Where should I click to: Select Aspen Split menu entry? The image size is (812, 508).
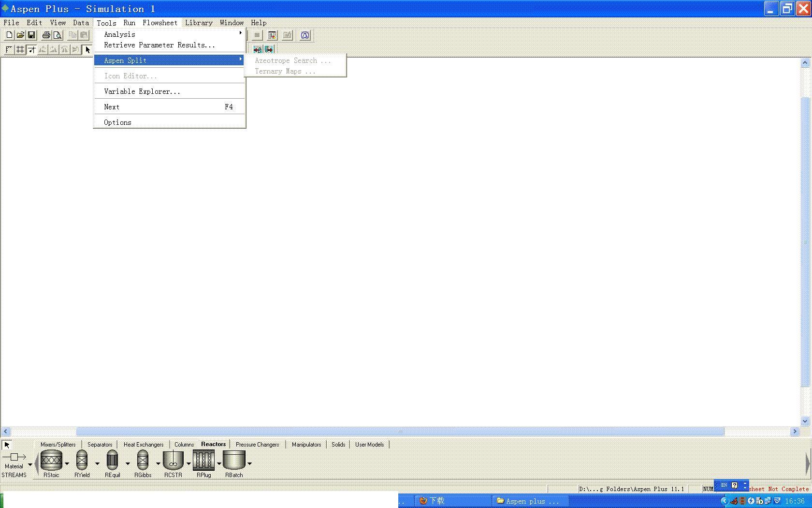(x=170, y=60)
